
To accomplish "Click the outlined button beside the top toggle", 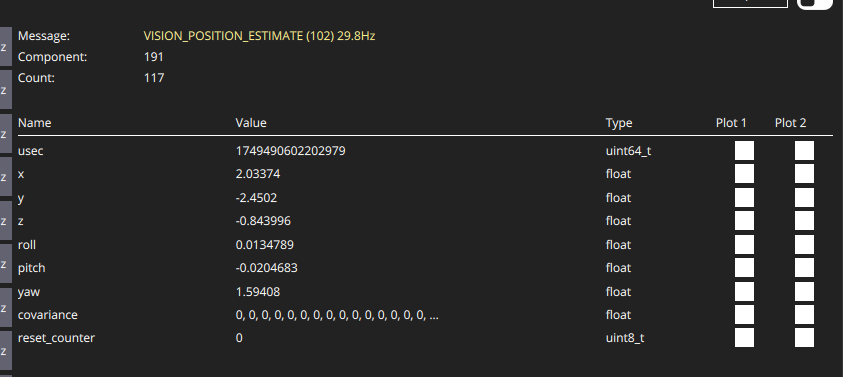I will click(x=751, y=3).
